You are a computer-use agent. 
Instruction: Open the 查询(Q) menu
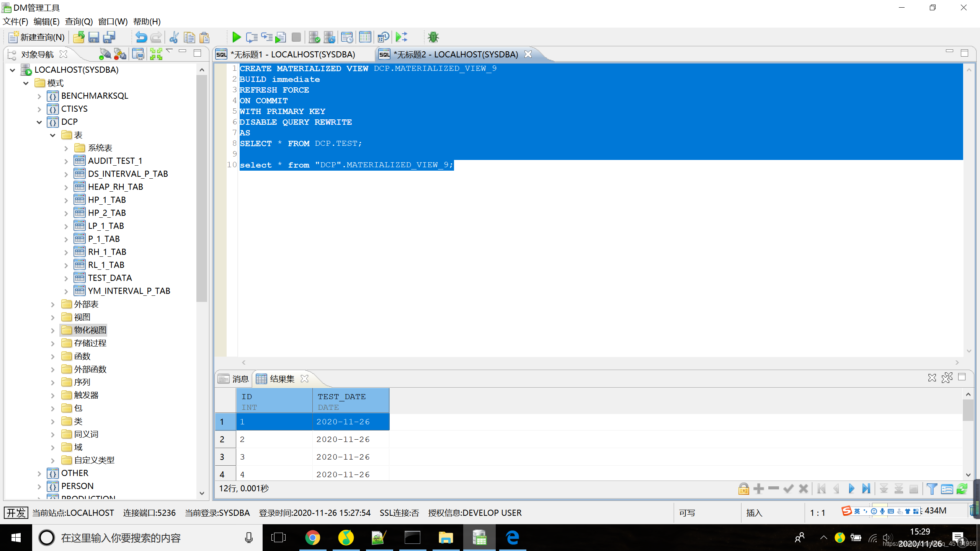point(79,21)
